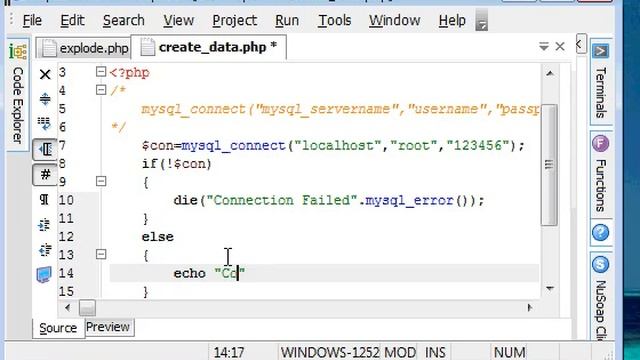Click the monitor preview icon in editor toolbar
640x360 pixels.
pyautogui.click(x=44, y=275)
